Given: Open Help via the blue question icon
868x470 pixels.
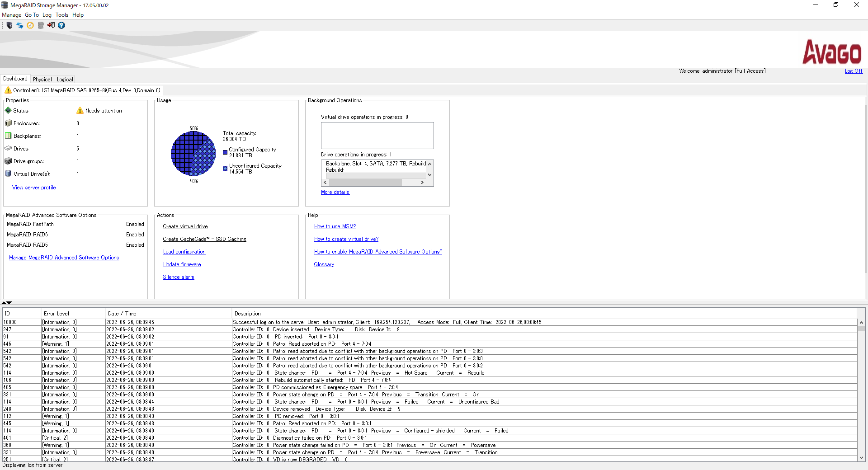Looking at the screenshot, I should [61, 25].
